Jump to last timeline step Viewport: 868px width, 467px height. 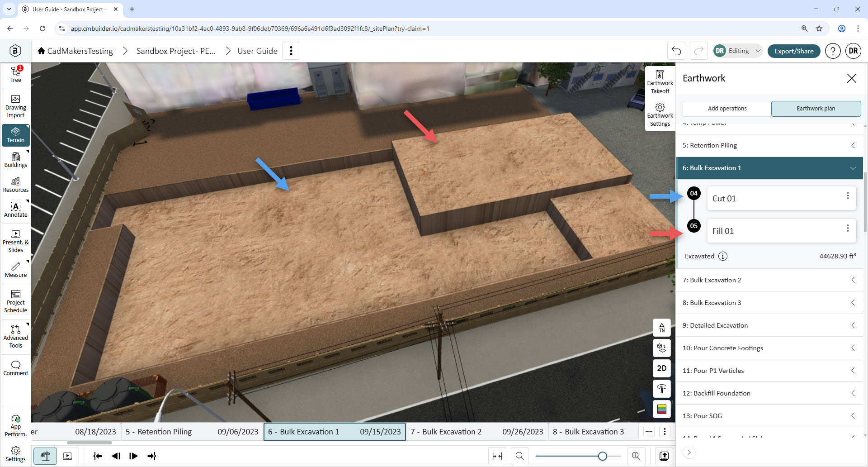(x=151, y=456)
